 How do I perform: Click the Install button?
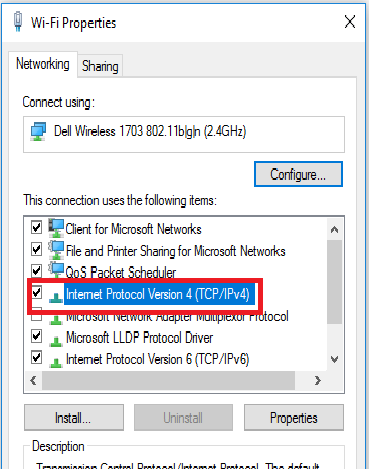(74, 418)
